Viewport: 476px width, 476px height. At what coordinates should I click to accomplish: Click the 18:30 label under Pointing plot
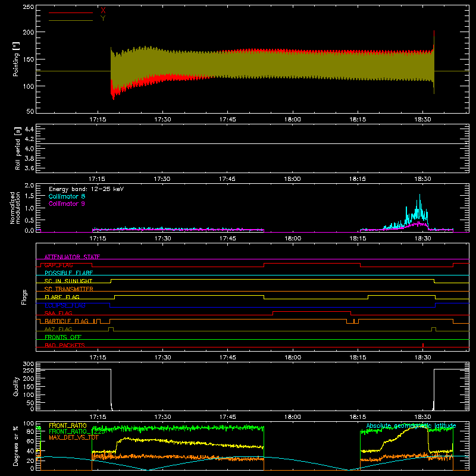pyautogui.click(x=422, y=120)
